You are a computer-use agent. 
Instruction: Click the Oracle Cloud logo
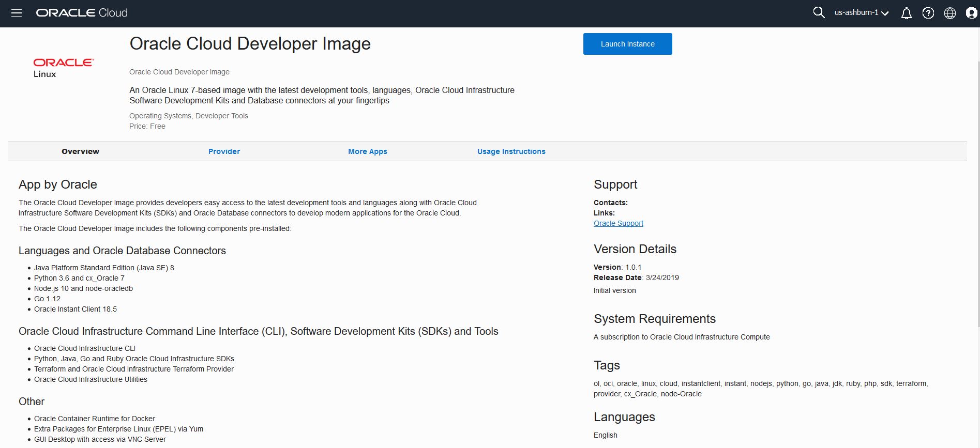pyautogui.click(x=82, y=13)
